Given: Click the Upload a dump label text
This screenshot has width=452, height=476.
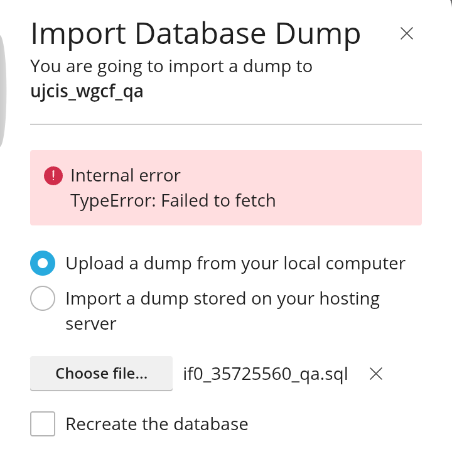Looking at the screenshot, I should (x=235, y=264).
